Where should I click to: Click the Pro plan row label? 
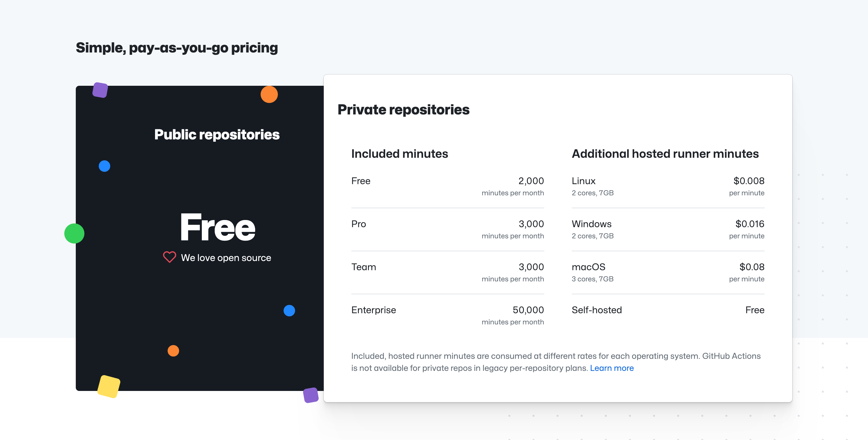tap(359, 224)
